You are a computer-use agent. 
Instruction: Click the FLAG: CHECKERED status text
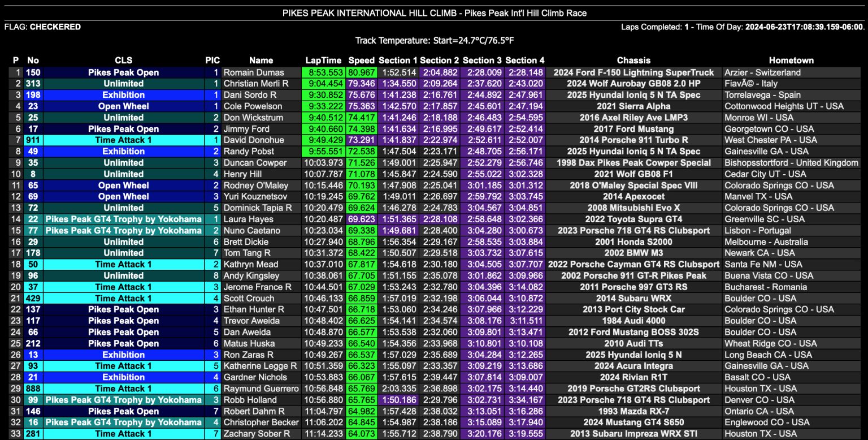click(x=42, y=27)
